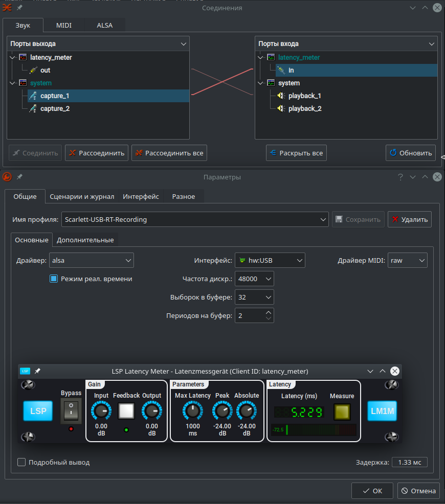This screenshot has width=445, height=504.
Task: Click the Удалить profile button
Action: pyautogui.click(x=410, y=219)
